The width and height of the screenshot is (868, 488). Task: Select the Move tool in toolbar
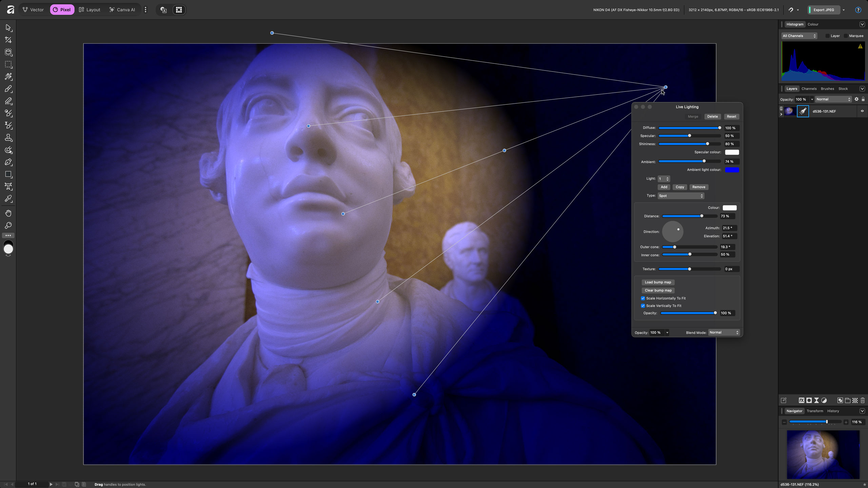(8, 28)
